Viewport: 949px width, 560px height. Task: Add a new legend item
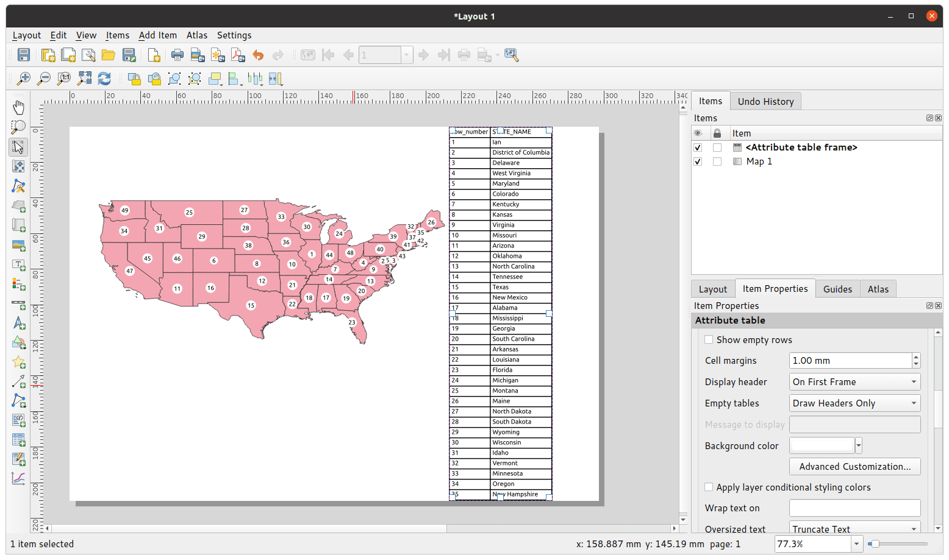point(19,284)
